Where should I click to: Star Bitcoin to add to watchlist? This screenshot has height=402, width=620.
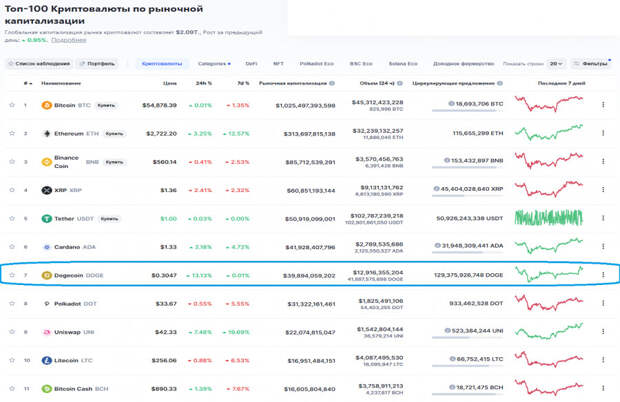[12, 105]
